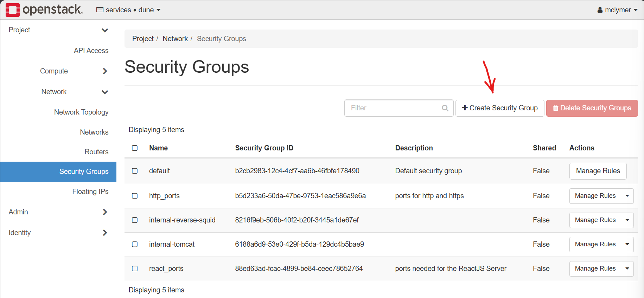The image size is (644, 298).
Task: Select Security Groups in sidebar
Action: [x=58, y=171]
